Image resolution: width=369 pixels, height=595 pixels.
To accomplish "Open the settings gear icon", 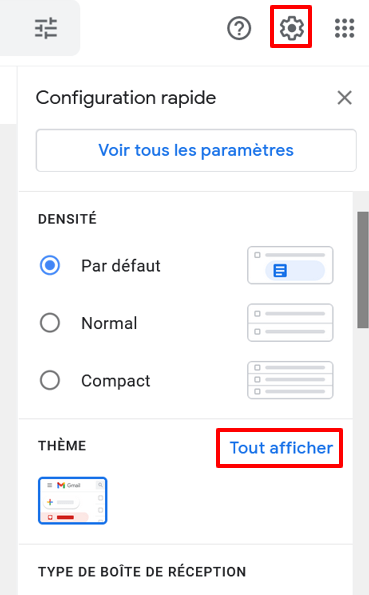I will (291, 28).
